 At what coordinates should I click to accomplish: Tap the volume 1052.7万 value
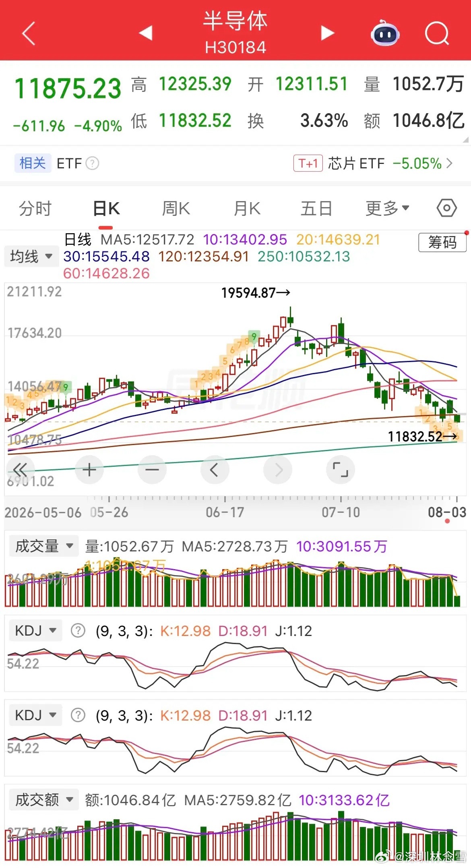pos(428,84)
